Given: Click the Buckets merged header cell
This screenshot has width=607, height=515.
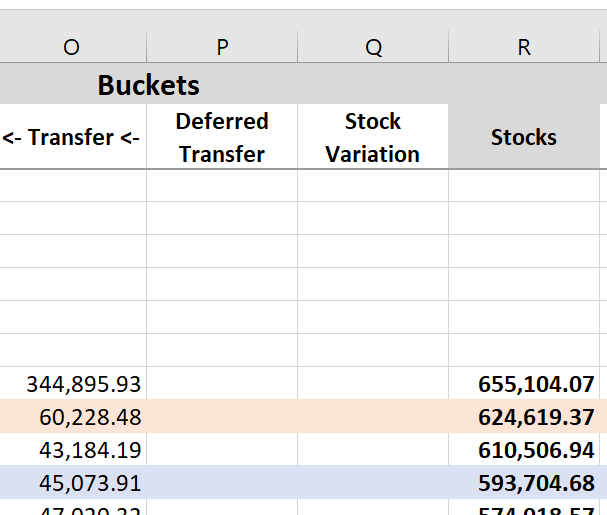Looking at the screenshot, I should click(x=148, y=85).
